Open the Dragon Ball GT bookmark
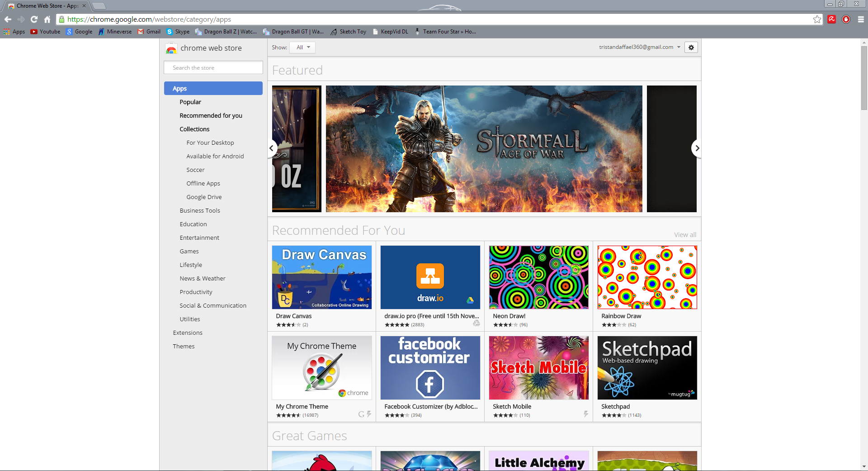The height and width of the screenshot is (471, 868). (x=293, y=32)
